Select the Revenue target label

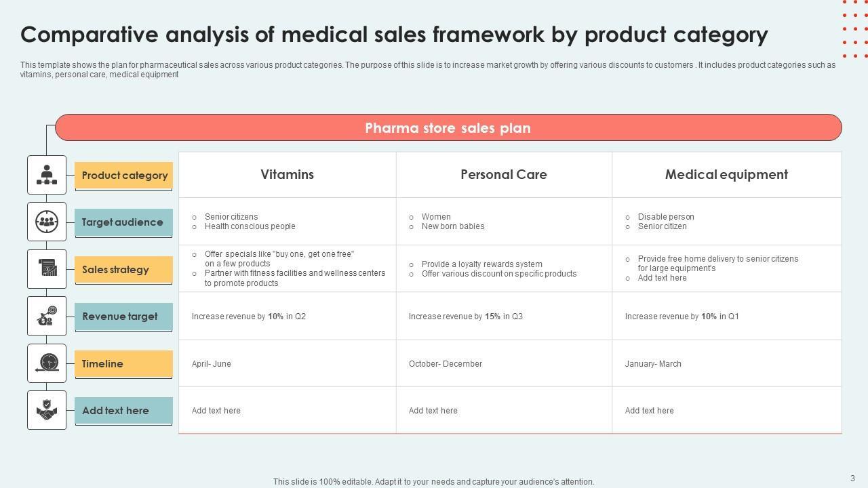(120, 317)
